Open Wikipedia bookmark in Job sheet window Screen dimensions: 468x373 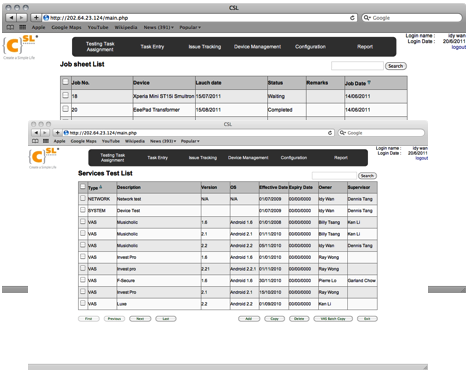(126, 27)
